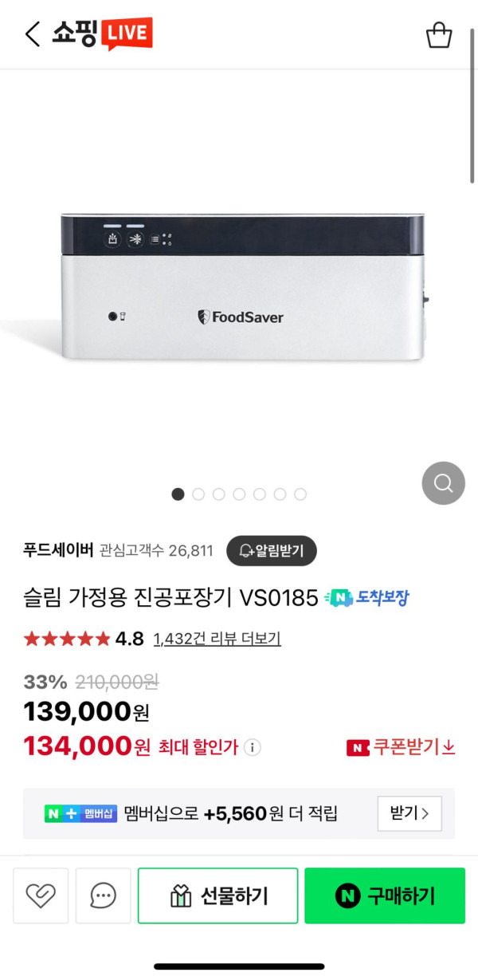The height and width of the screenshot is (980, 478).
Task: Open membership benefit 받기 button
Action: (x=409, y=813)
